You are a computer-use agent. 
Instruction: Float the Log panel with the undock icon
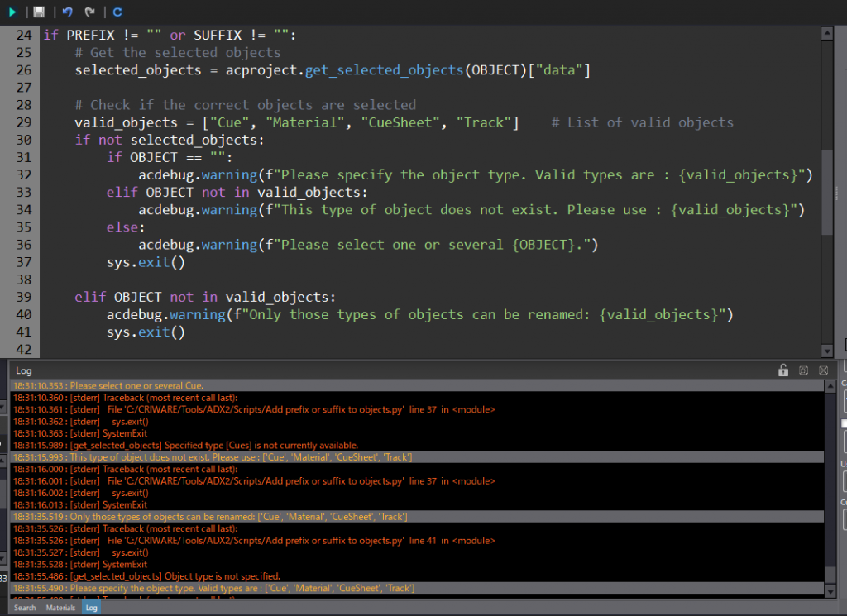[803, 370]
